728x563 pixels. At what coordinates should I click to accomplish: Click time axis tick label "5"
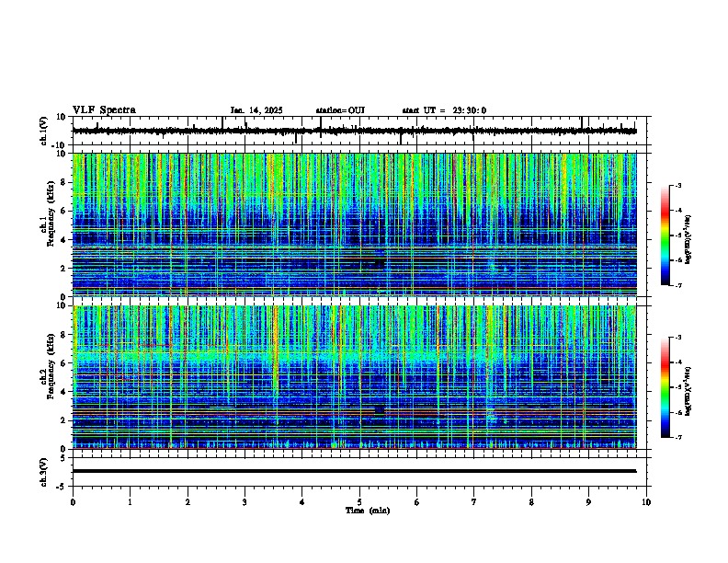(x=359, y=502)
